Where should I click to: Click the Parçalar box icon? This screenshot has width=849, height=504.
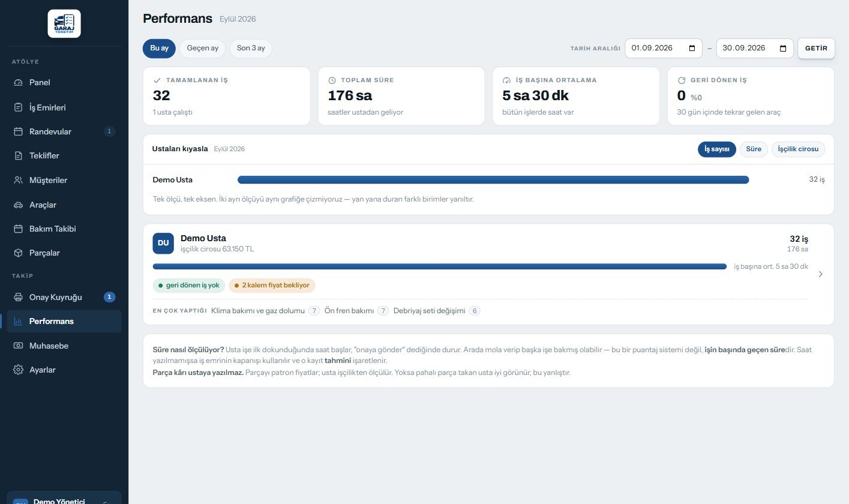(18, 253)
